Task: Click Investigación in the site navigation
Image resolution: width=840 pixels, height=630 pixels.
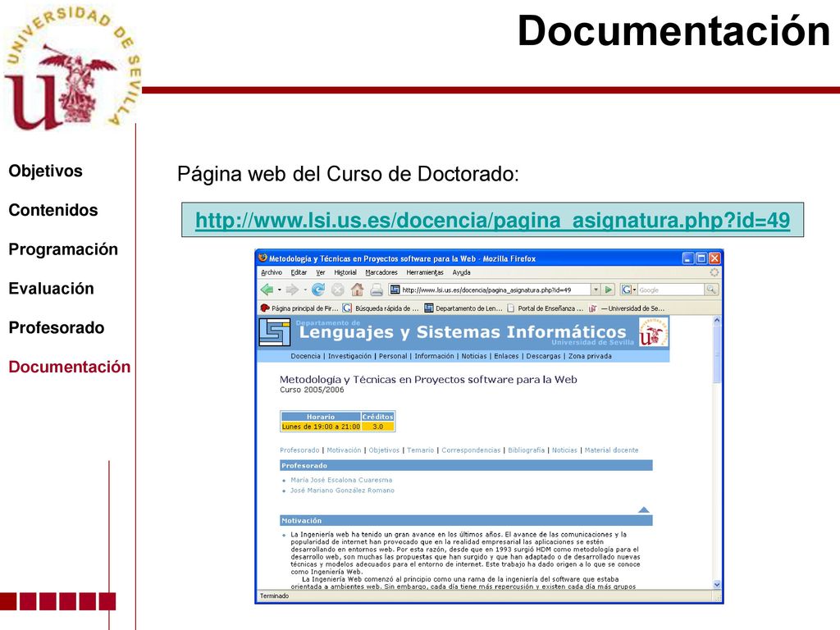Action: [349, 356]
